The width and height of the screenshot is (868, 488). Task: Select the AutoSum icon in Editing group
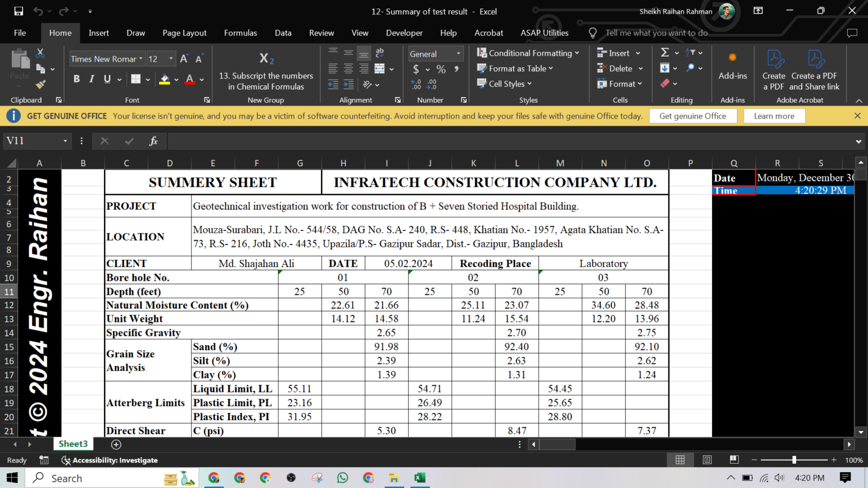665,52
